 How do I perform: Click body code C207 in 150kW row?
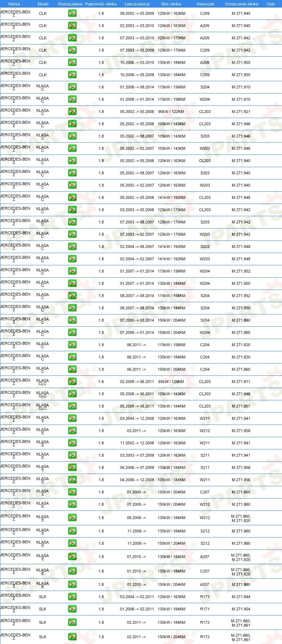(205, 492)
